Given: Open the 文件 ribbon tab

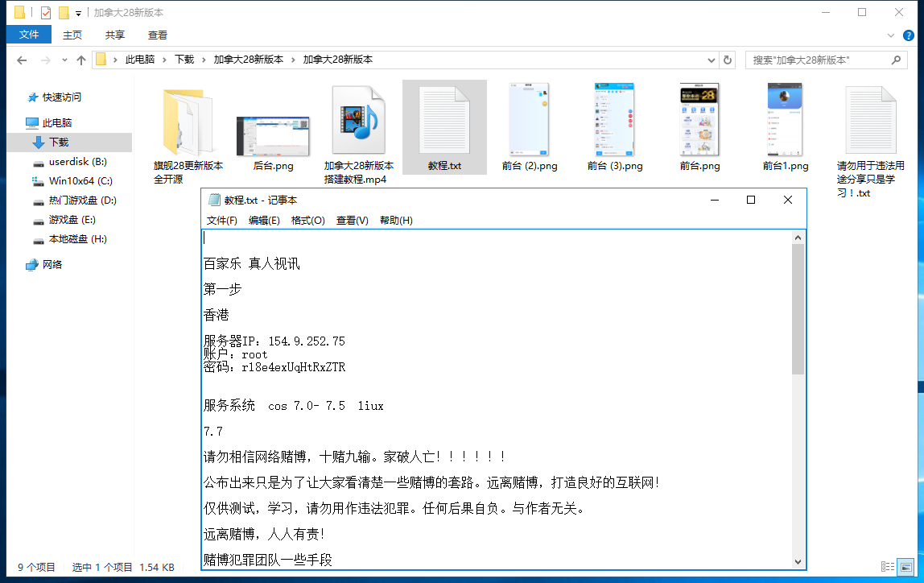Looking at the screenshot, I should click(29, 35).
